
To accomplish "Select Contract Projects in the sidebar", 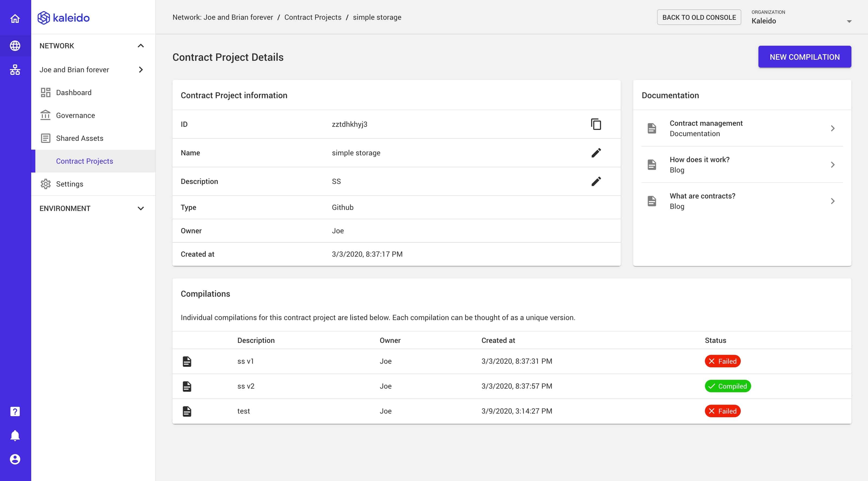I will 85,161.
